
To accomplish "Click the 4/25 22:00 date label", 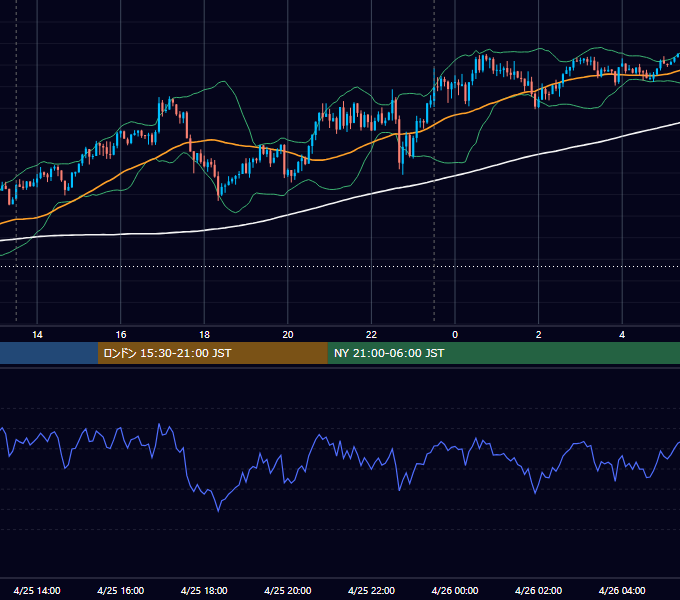I will click(x=371, y=590).
